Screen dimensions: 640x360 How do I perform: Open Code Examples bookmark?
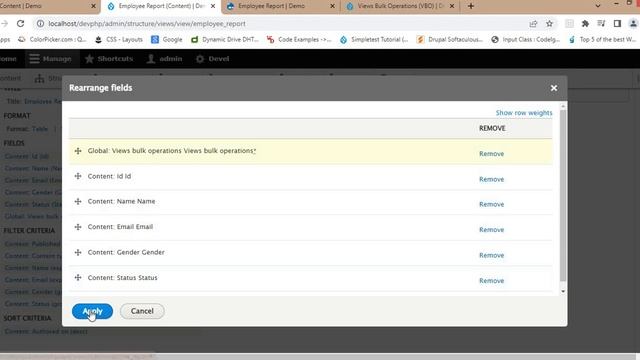(x=299, y=40)
